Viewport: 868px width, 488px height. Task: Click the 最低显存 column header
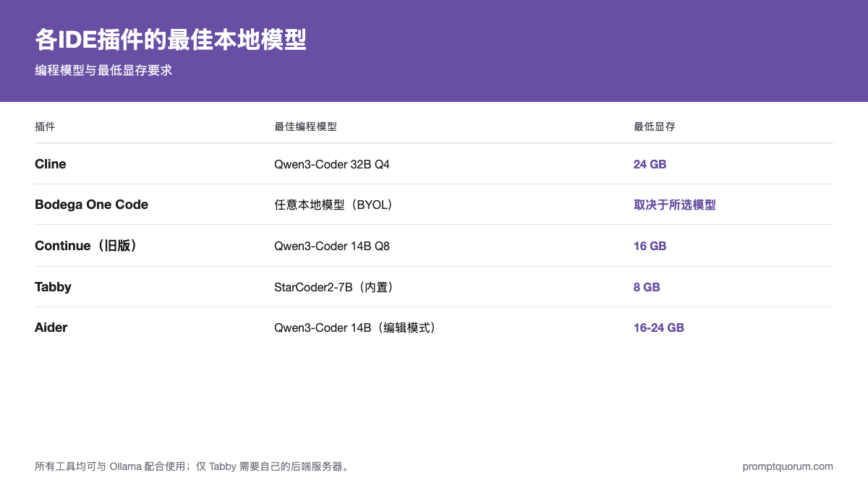pyautogui.click(x=655, y=127)
